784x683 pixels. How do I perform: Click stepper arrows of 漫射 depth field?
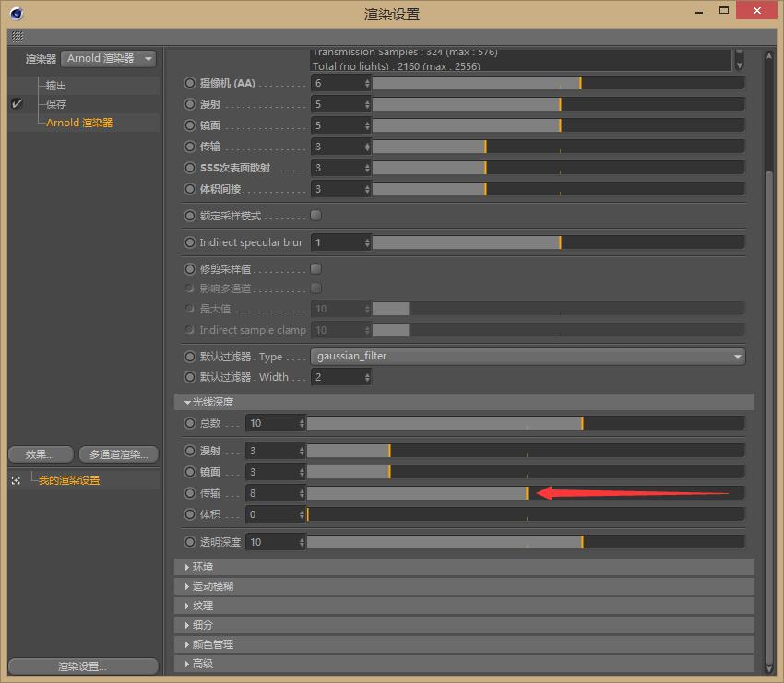(302, 451)
